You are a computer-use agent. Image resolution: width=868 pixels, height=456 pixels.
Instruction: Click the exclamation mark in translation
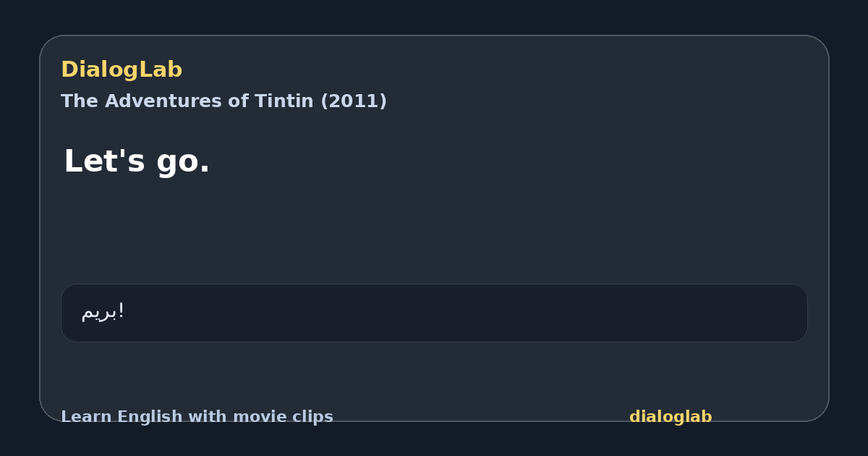click(x=121, y=311)
